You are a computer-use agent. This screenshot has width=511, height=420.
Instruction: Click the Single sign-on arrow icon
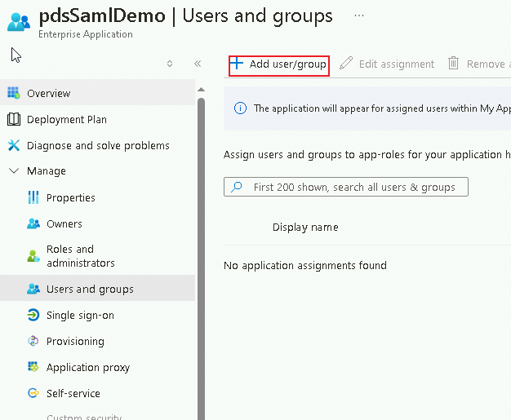[33, 315]
